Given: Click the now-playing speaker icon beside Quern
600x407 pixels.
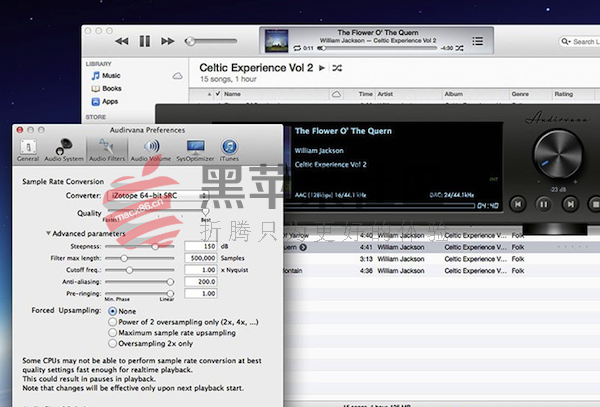Looking at the screenshot, I should (x=303, y=247).
